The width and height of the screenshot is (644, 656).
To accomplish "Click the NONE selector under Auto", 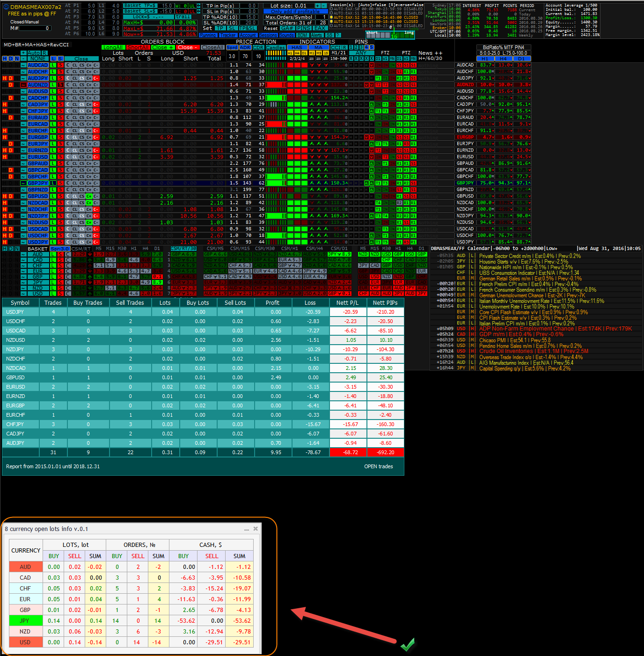I will (x=37, y=59).
